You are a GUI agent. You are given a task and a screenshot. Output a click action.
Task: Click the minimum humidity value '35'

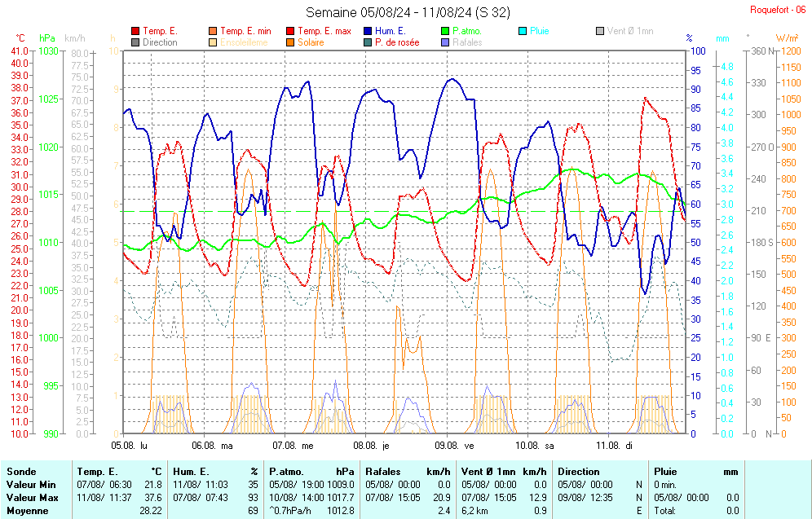coord(253,484)
